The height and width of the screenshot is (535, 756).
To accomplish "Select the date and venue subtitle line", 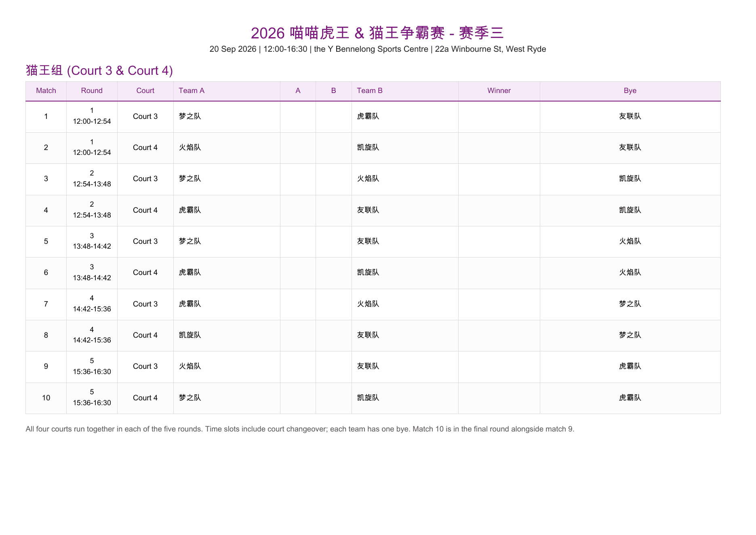I will pos(378,49).
